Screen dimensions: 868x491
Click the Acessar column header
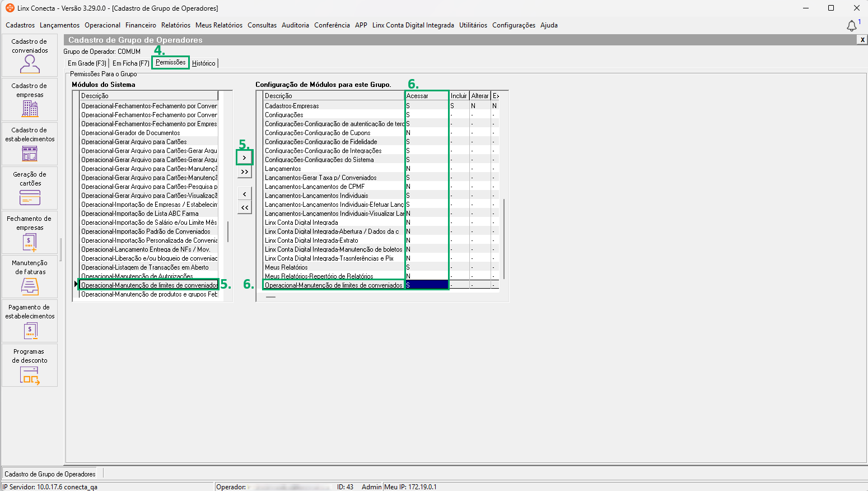tap(427, 96)
